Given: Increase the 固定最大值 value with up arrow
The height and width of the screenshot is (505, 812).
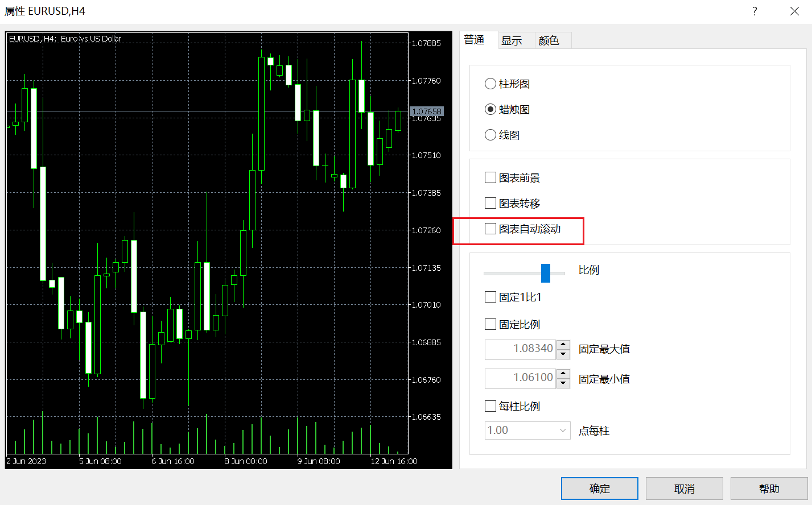Looking at the screenshot, I should (563, 345).
